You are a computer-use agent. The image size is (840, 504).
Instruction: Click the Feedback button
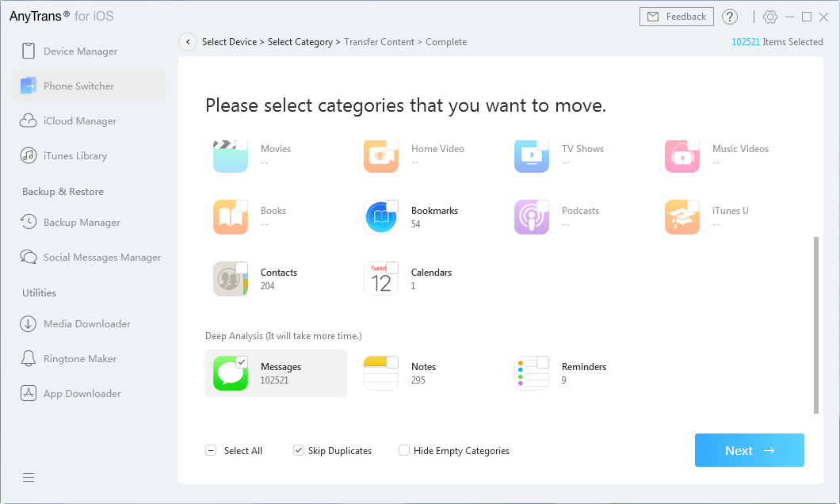[x=677, y=17]
